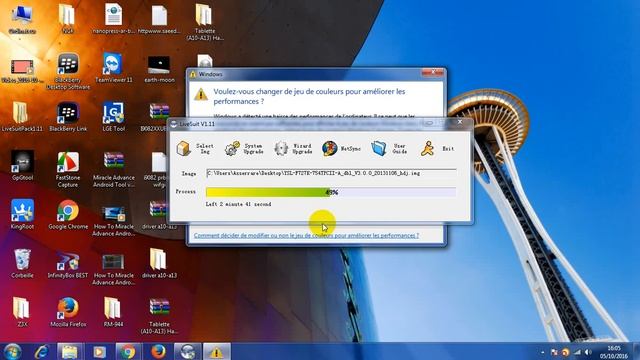The width and height of the screenshot is (640, 360).
Task: Select the KingRoot shortcut icon
Action: (x=22, y=215)
